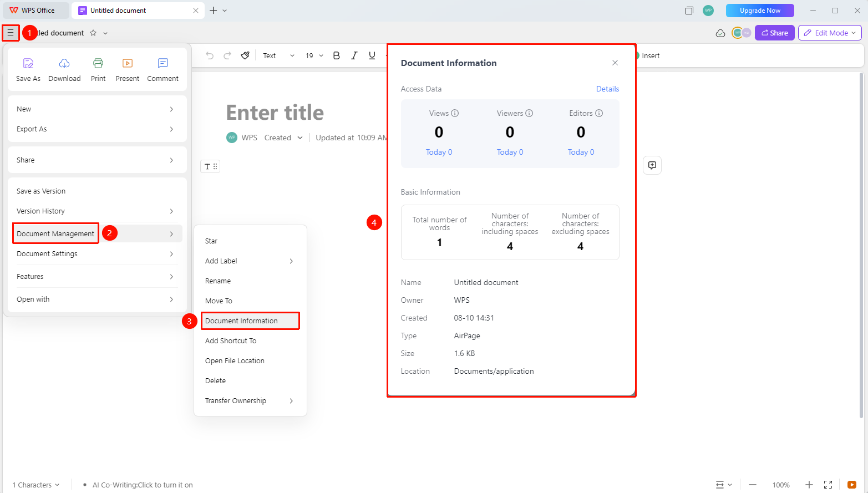
Task: Choose Rename from the submenu
Action: [x=218, y=281]
